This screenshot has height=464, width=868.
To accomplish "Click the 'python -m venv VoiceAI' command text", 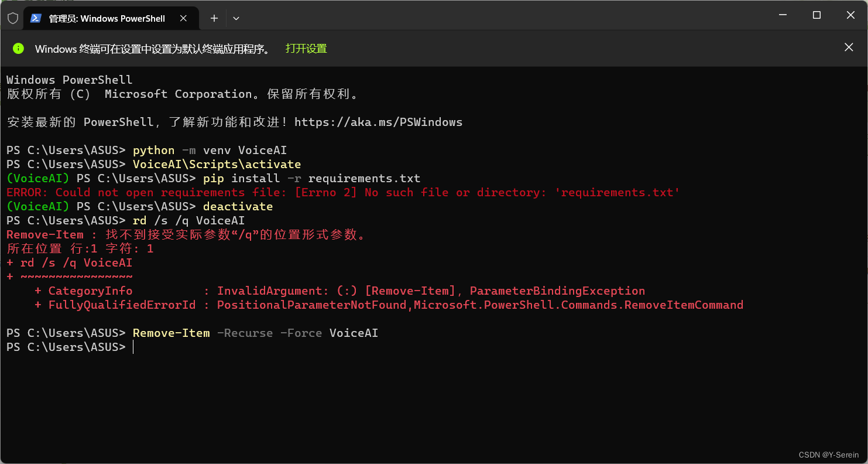I will (x=210, y=150).
